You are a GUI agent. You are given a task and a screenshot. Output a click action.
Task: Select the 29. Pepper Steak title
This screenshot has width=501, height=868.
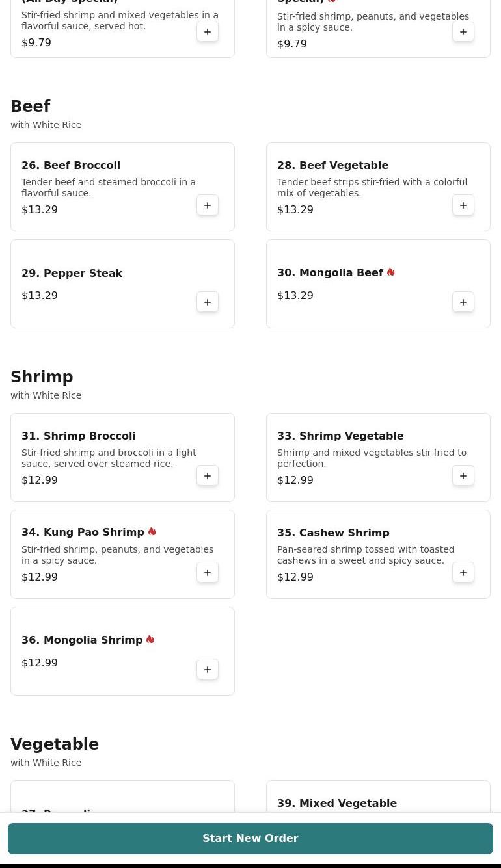72,273
